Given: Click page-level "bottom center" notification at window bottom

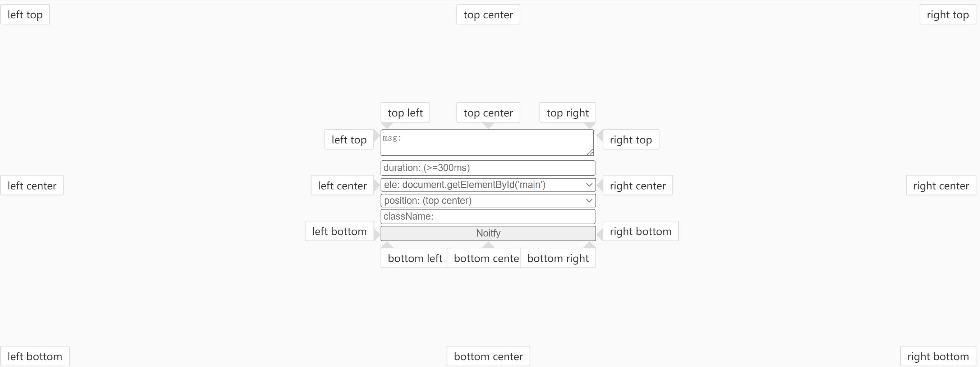Looking at the screenshot, I should [488, 356].
